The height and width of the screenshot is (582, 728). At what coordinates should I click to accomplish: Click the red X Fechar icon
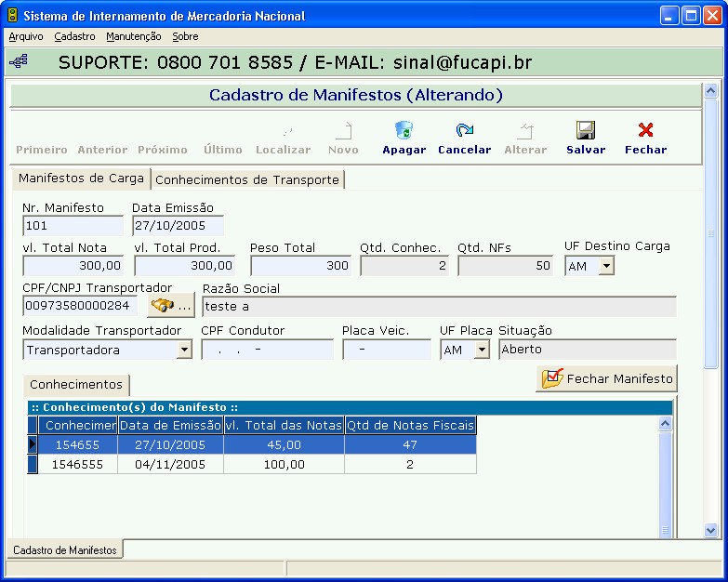click(x=645, y=131)
